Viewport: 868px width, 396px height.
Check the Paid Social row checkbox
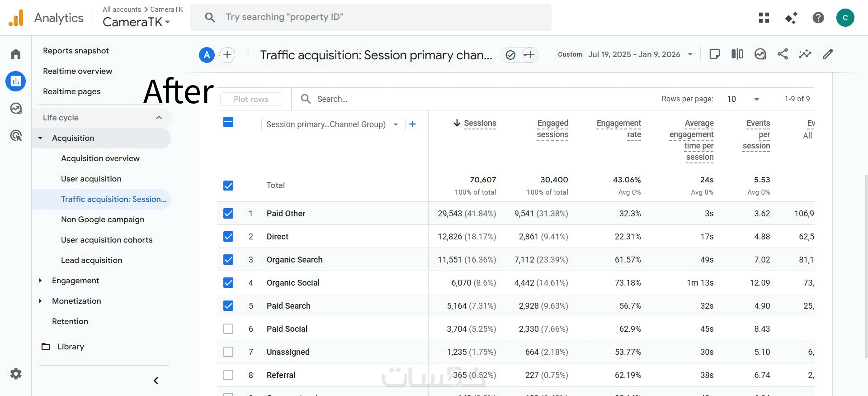[228, 329]
